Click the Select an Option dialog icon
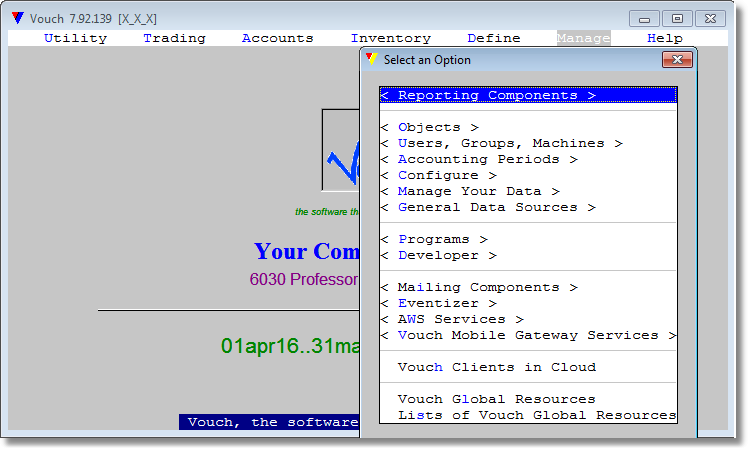Viewport: 748px width, 450px height. [372, 60]
